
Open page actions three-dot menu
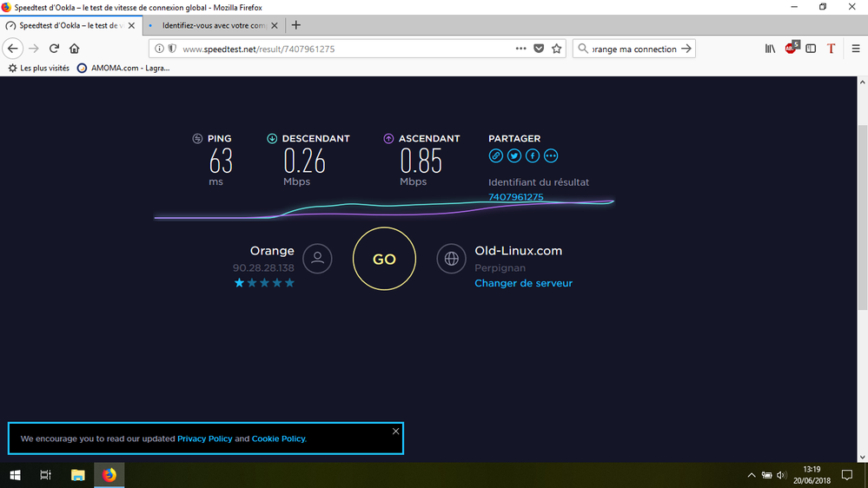pyautogui.click(x=520, y=49)
